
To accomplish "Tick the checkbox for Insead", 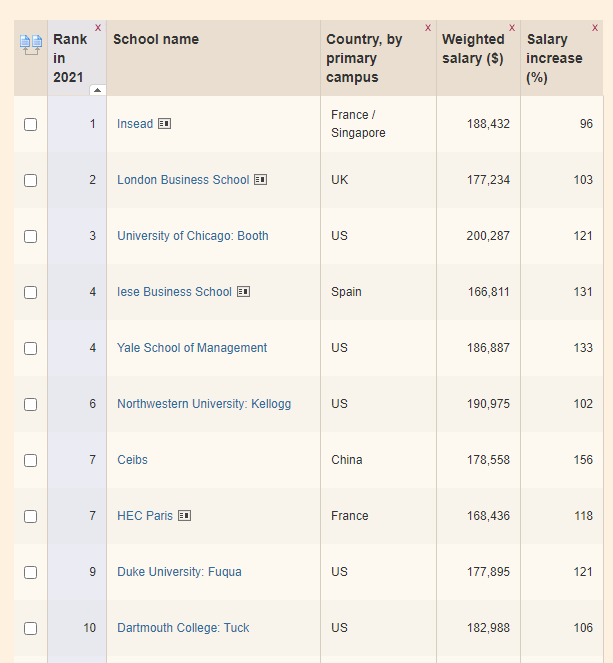I will pos(30,124).
